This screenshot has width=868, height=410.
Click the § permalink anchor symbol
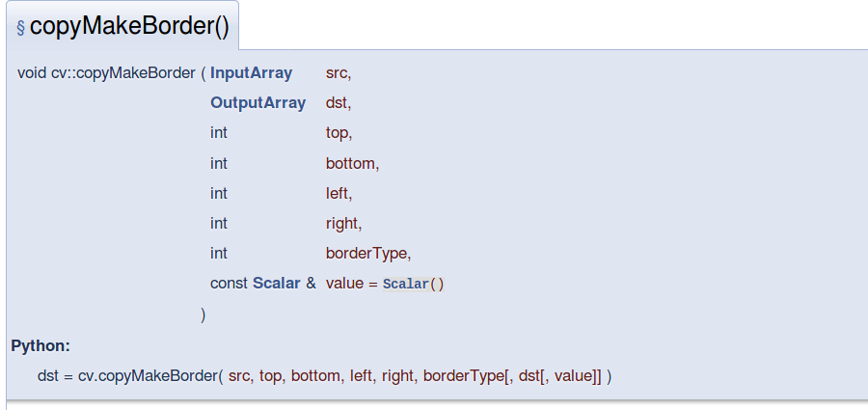(21, 28)
